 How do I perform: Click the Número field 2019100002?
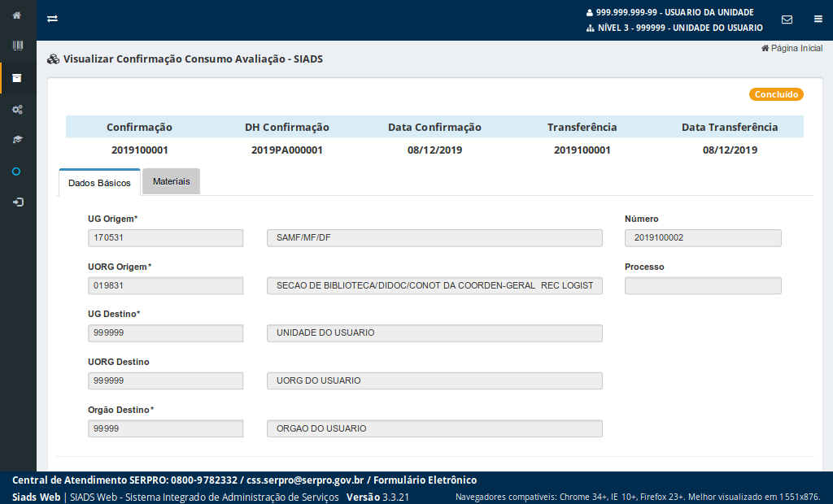[703, 238]
